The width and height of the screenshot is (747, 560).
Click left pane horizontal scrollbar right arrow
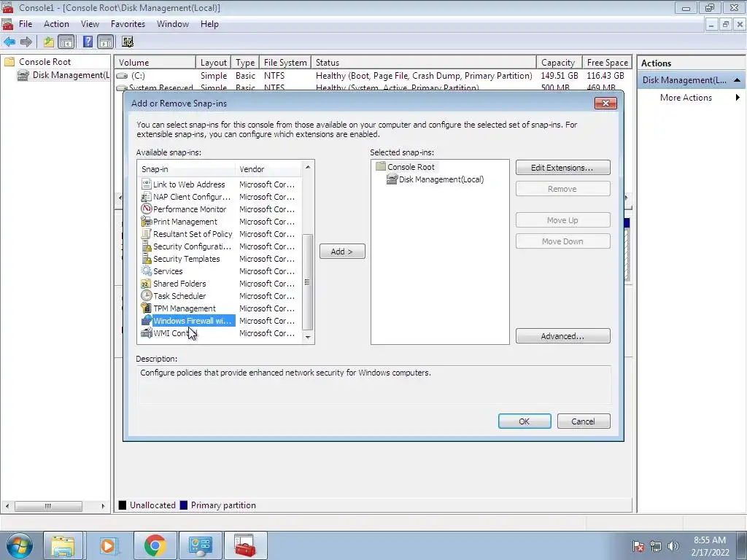103,506
